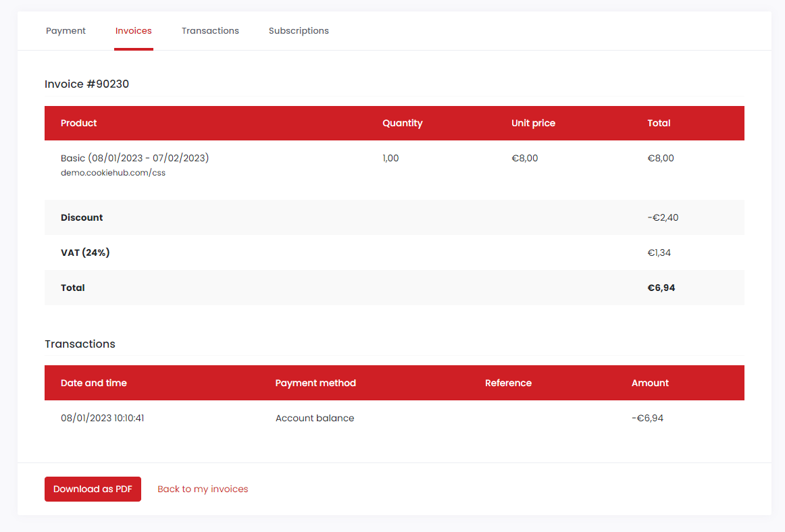Follow the Back to my invoices link
The height and width of the screenshot is (532, 785).
click(x=203, y=489)
